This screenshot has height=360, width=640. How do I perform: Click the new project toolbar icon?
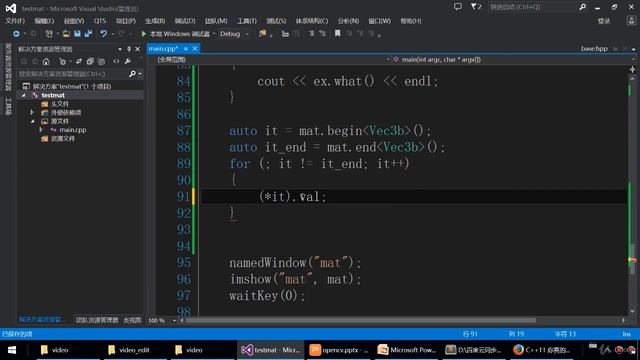(x=49, y=34)
